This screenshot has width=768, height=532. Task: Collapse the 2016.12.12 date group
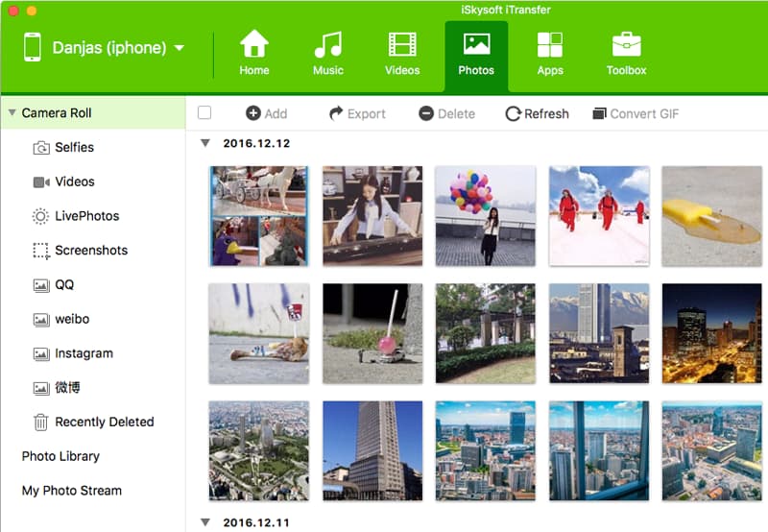pyautogui.click(x=204, y=143)
